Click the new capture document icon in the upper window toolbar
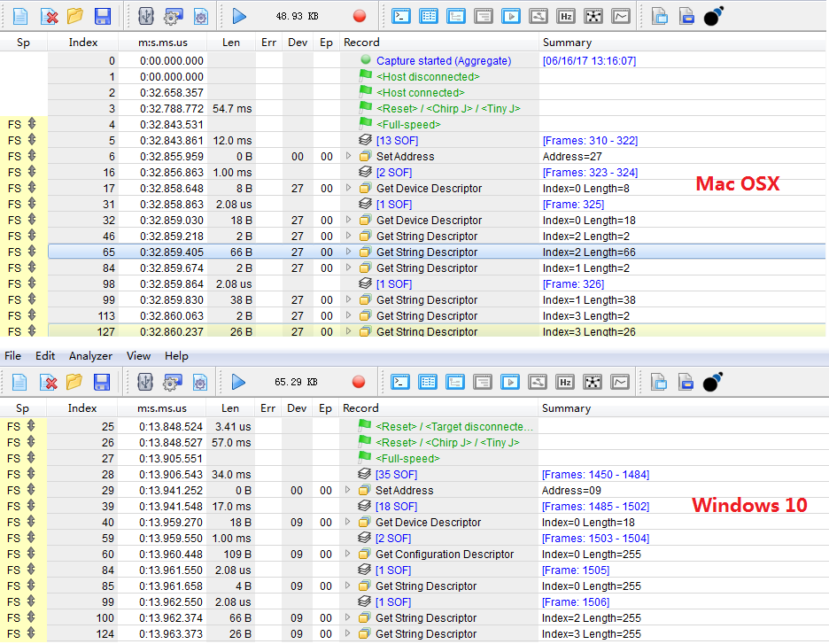 click(20, 16)
